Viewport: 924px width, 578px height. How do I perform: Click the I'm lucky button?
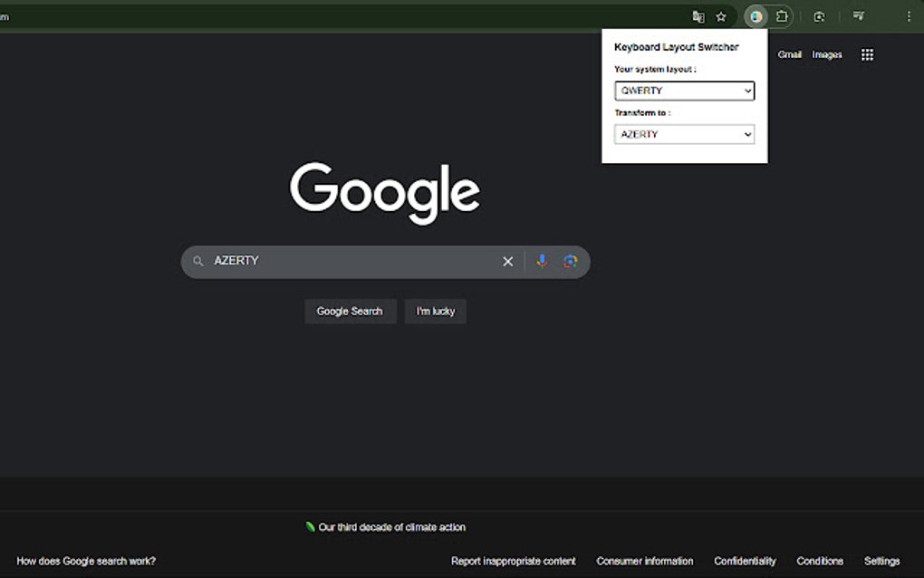pos(435,311)
